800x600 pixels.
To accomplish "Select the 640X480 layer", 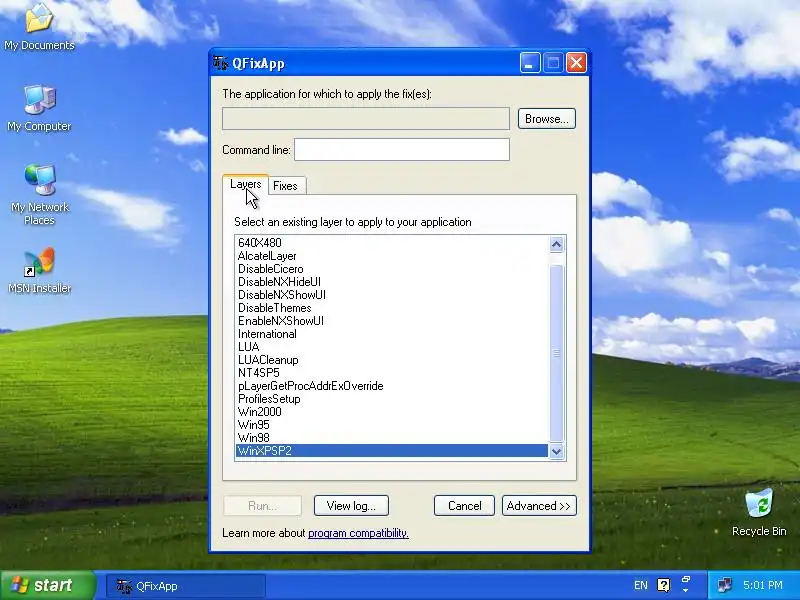I will click(x=392, y=243).
